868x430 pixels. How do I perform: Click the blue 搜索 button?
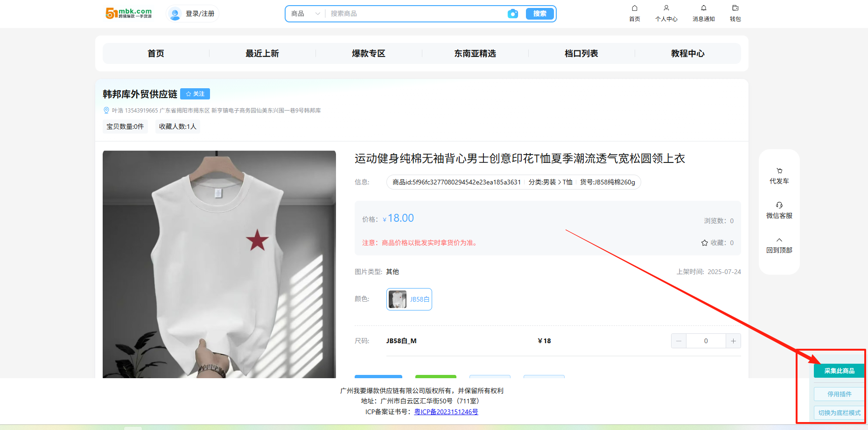pyautogui.click(x=540, y=14)
